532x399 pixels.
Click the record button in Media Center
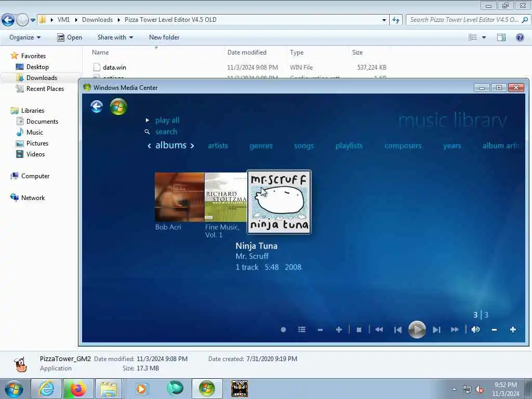(x=283, y=329)
